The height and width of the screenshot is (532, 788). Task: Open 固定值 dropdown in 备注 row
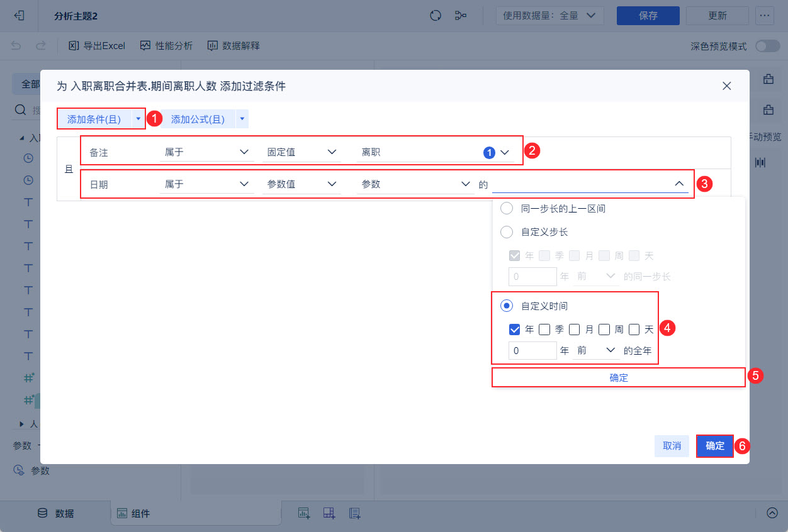301,152
